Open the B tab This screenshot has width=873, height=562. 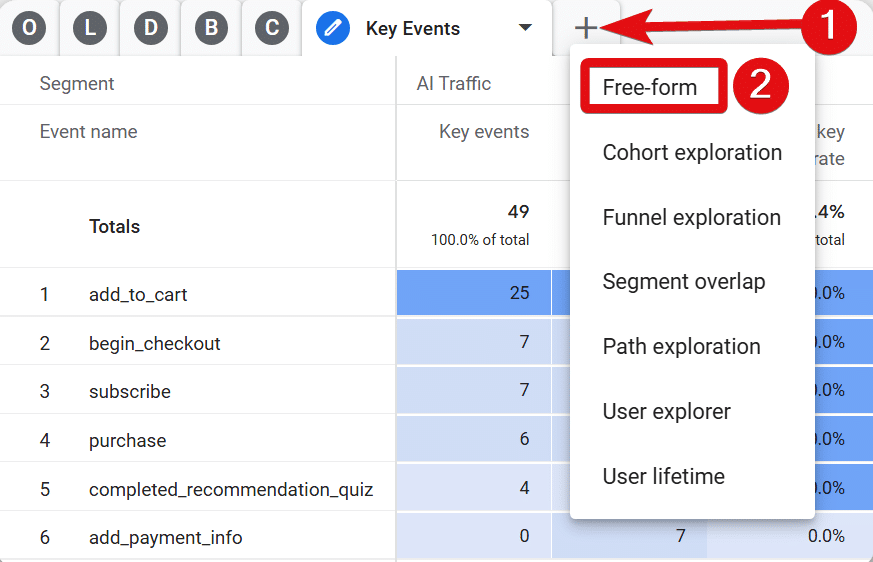[212, 27]
